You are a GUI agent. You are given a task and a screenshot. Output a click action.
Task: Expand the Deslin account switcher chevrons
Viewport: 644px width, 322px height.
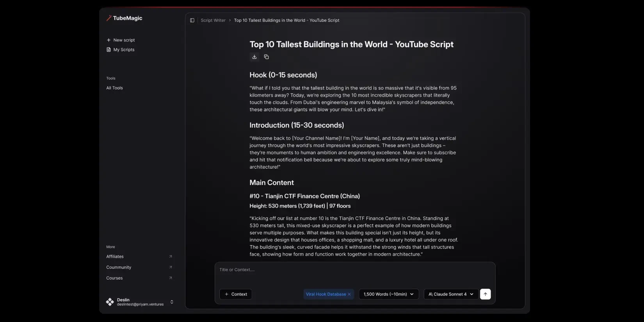[x=172, y=302]
